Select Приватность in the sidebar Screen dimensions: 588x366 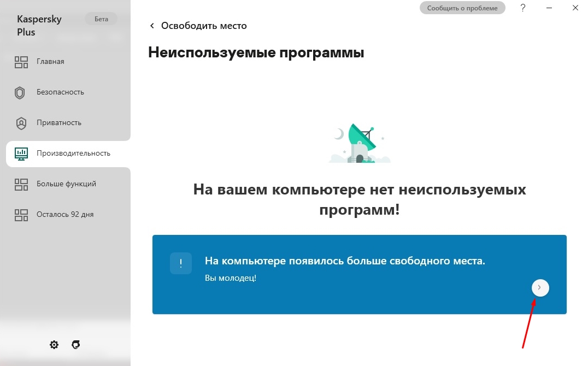[59, 123]
